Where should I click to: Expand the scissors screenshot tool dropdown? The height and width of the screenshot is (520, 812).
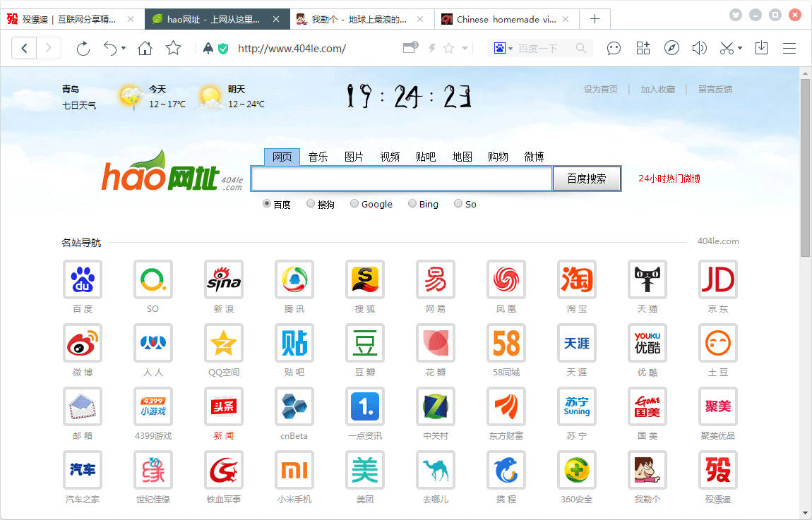740,48
